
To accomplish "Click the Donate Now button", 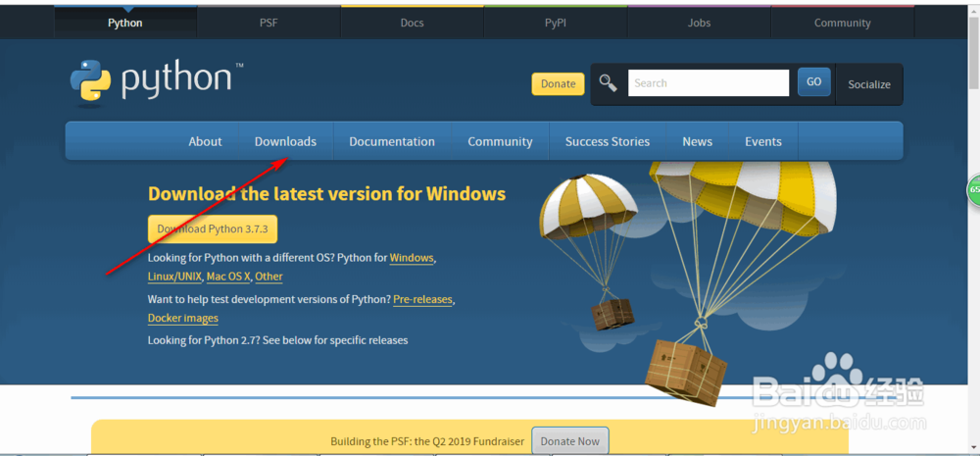I will coord(570,441).
